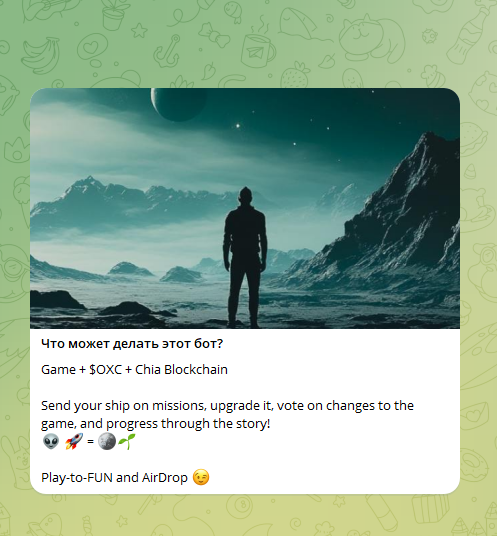Viewport: 497px width, 536px height.
Task: Click the equals sign between the emojis
Action: (90, 441)
